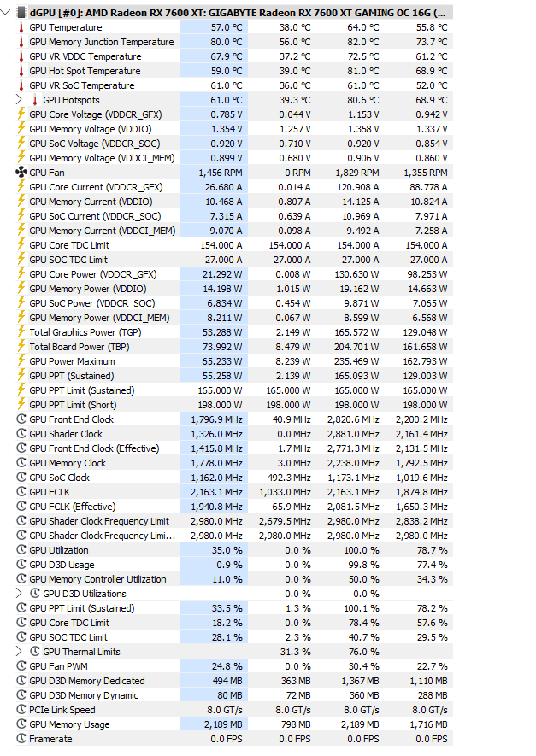Click lightning icon beside GPU Core Current (VDDCR_GFX)
The image size is (536, 756).
21,187
